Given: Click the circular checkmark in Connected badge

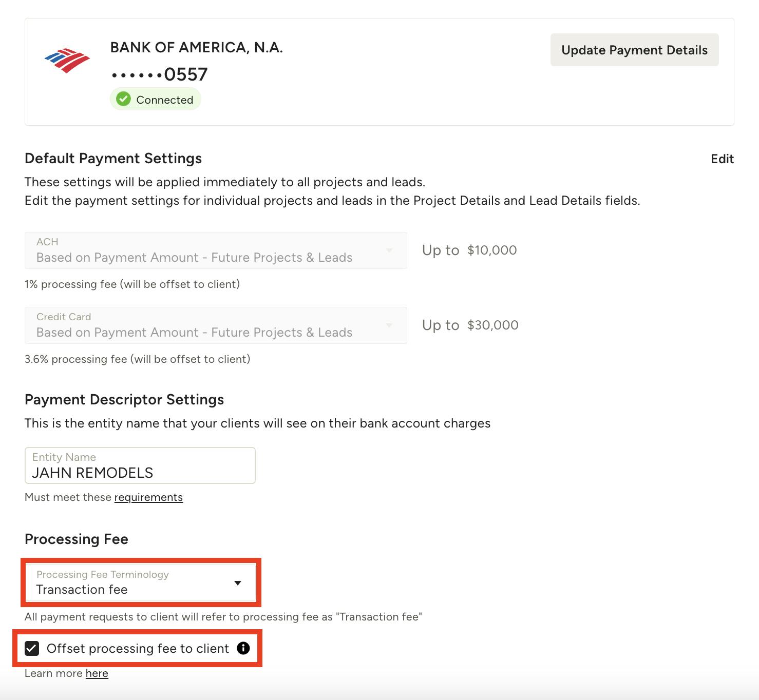Looking at the screenshot, I should click(x=123, y=99).
